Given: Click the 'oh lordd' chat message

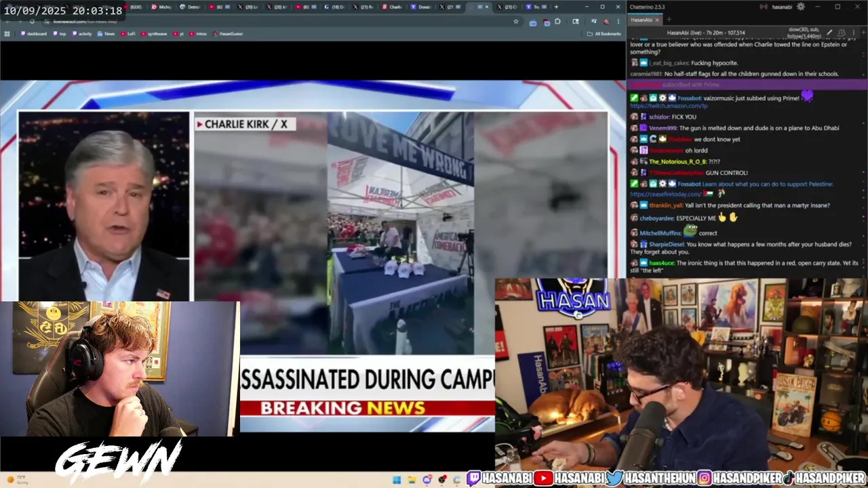Looking at the screenshot, I should [x=696, y=150].
